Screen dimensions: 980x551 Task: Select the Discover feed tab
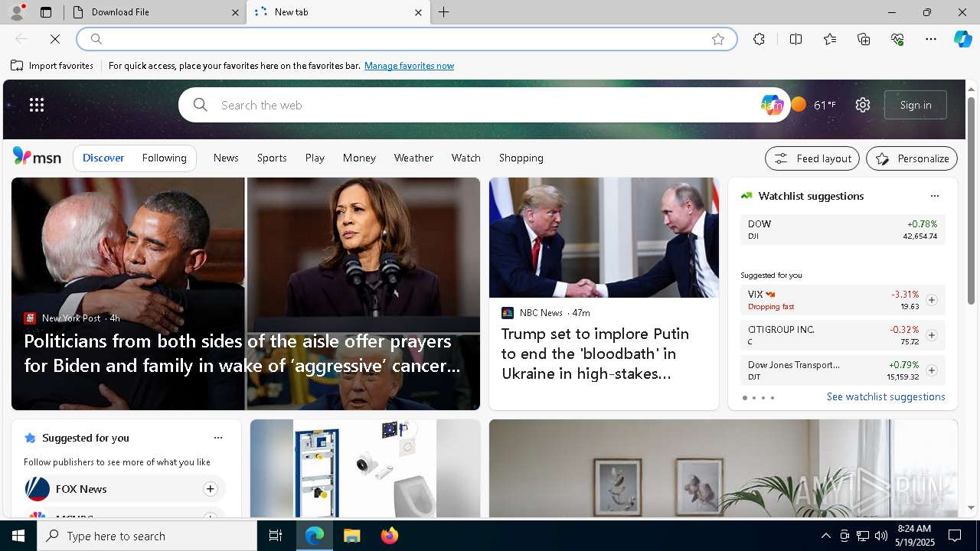103,158
